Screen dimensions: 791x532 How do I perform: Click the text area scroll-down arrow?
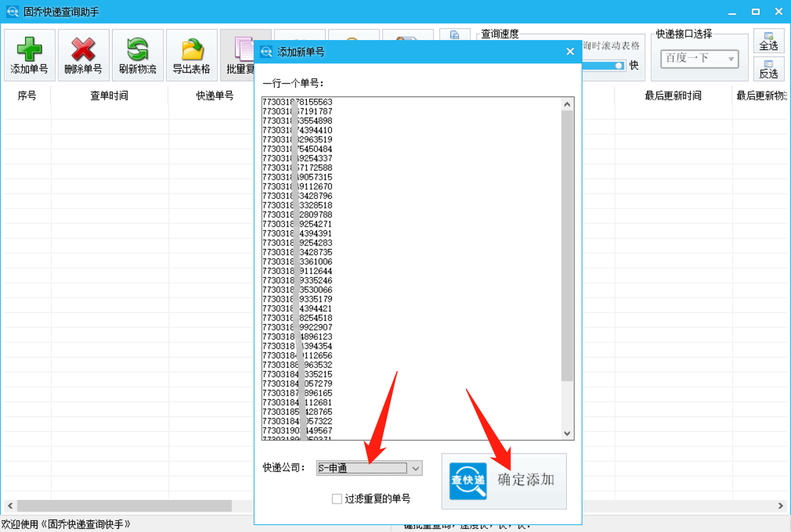point(567,433)
